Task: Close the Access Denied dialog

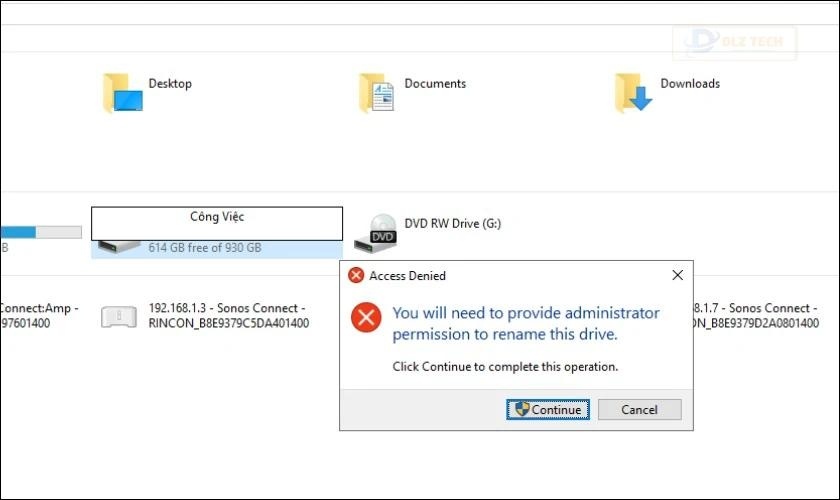Action: click(x=677, y=275)
